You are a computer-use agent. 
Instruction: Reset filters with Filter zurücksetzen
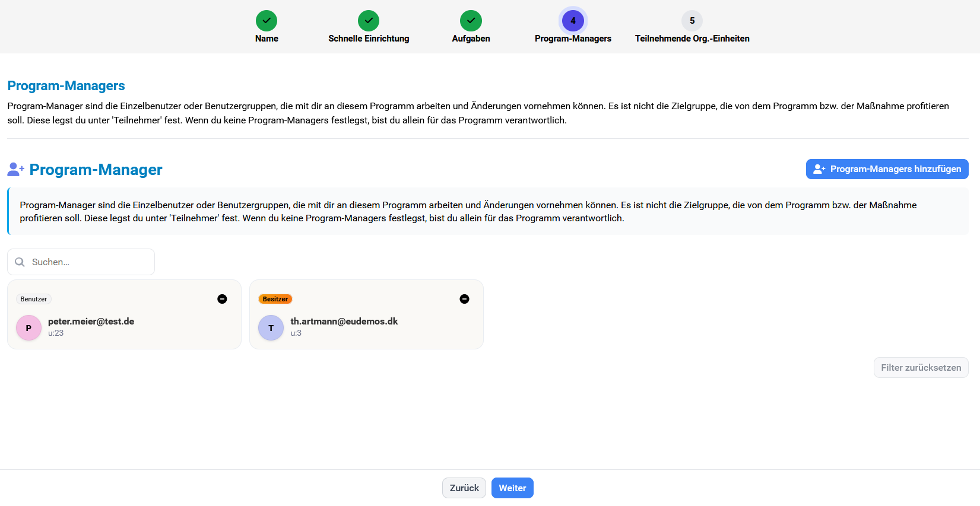(x=921, y=368)
